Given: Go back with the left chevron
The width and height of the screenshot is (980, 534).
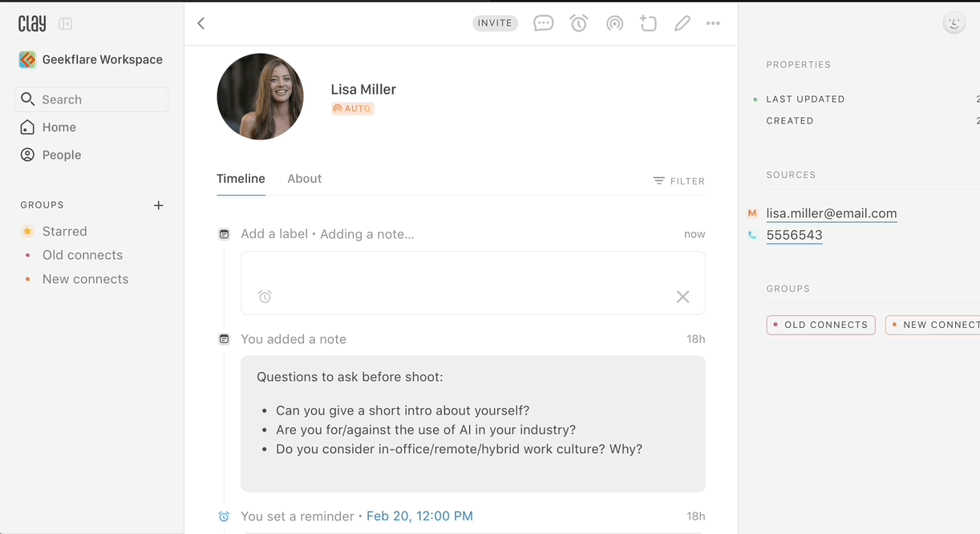Looking at the screenshot, I should (x=201, y=23).
